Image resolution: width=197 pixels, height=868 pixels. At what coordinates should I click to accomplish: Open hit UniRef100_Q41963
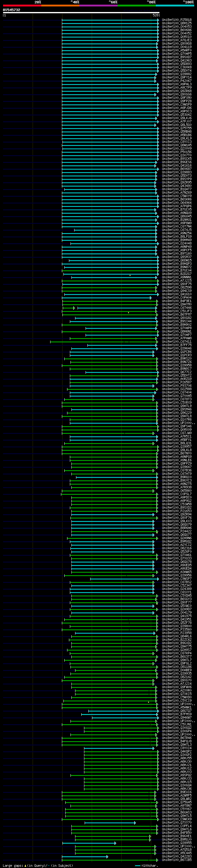tap(177, 61)
